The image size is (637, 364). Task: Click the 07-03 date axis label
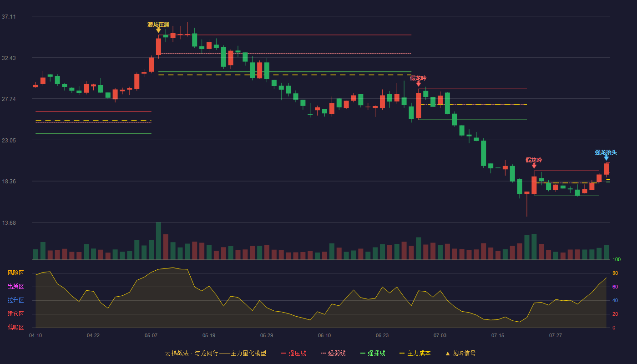[x=440, y=335]
